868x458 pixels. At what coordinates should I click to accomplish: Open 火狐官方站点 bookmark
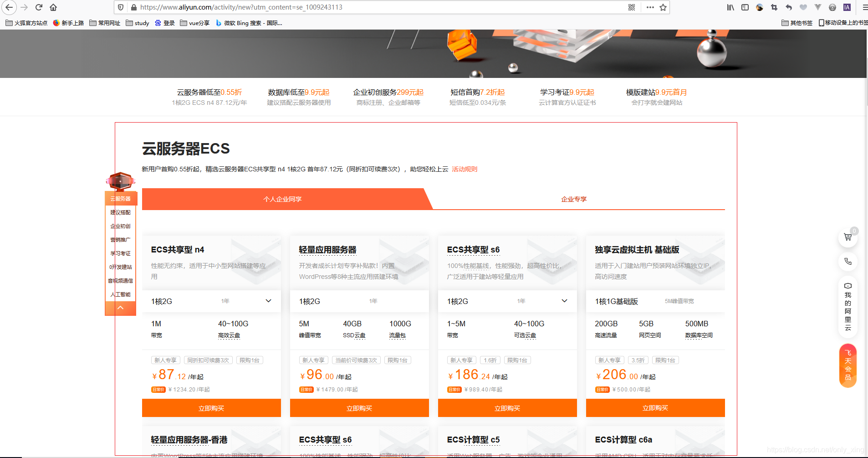[x=26, y=23]
